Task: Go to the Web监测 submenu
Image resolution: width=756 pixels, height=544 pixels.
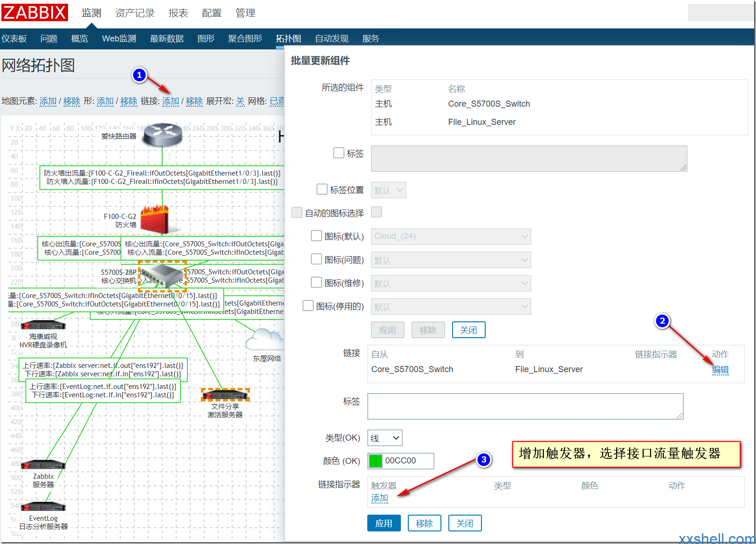Action: [119, 39]
